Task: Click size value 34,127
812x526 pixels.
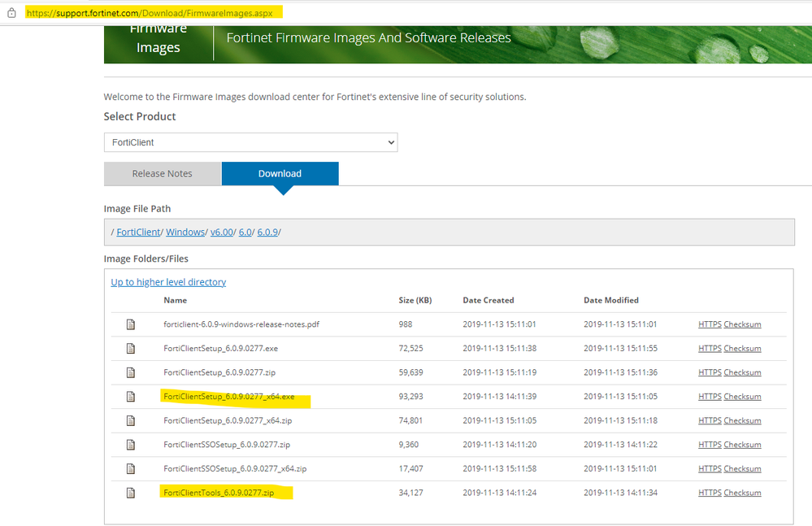Action: click(x=410, y=493)
